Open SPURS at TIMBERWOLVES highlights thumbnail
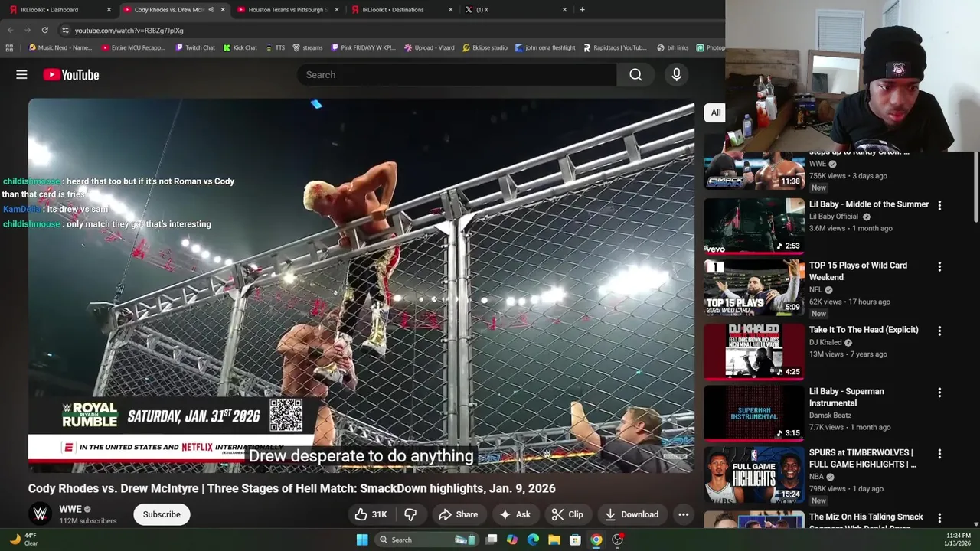980x551 pixels. point(753,474)
